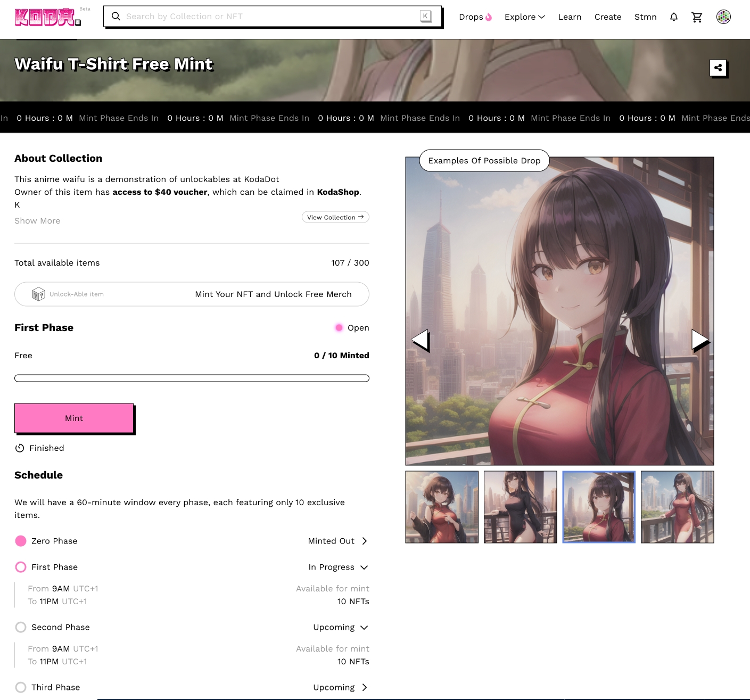Select the first waifu thumbnail
750x700 pixels.
coord(442,507)
